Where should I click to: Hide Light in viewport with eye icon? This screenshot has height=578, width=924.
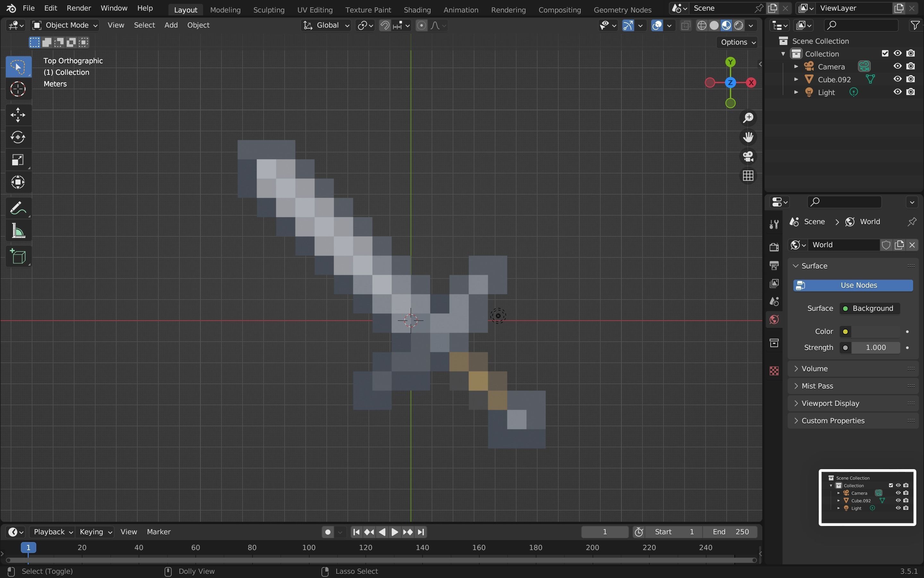coord(897,92)
